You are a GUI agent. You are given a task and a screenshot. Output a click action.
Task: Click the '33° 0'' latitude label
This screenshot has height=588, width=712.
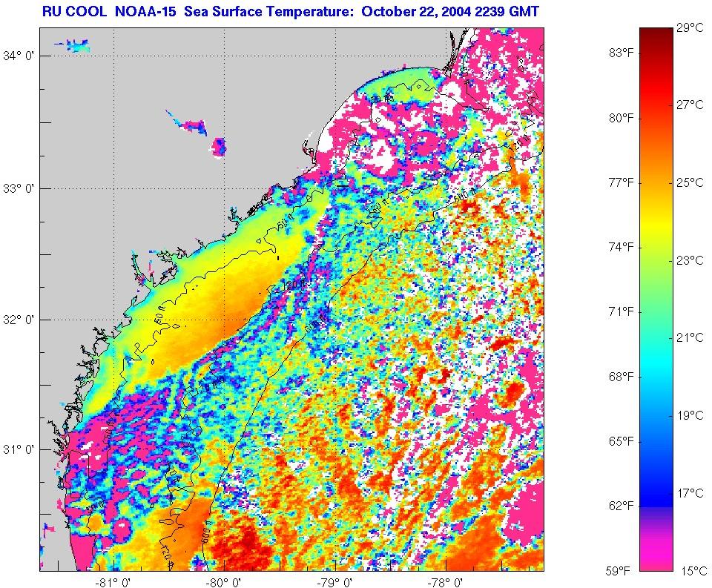pyautogui.click(x=19, y=188)
